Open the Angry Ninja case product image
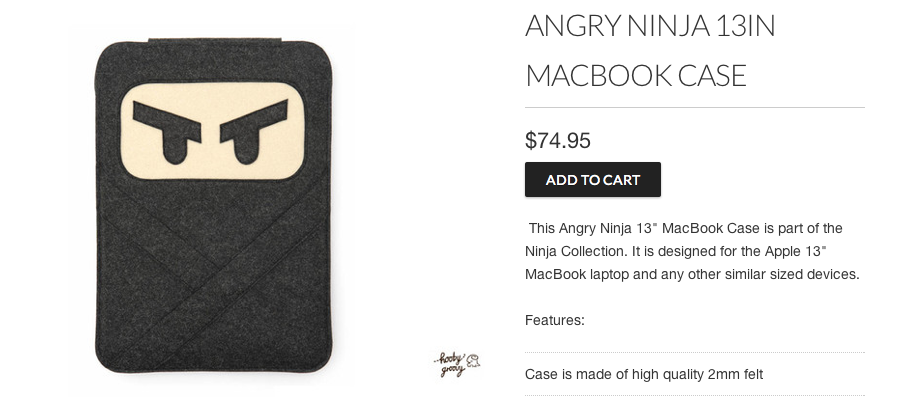The image size is (900, 403). point(214,207)
